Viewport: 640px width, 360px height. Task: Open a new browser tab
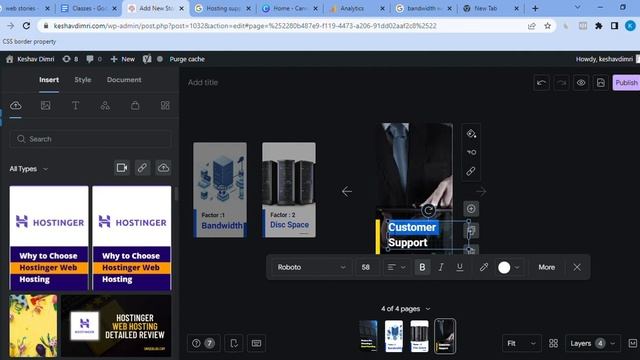[x=535, y=8]
